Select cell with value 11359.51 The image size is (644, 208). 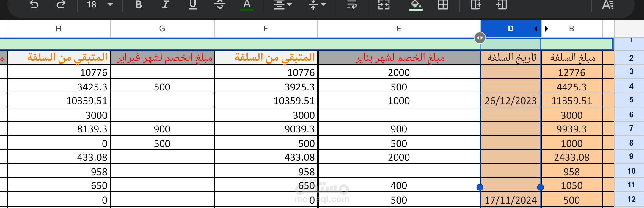(x=571, y=101)
